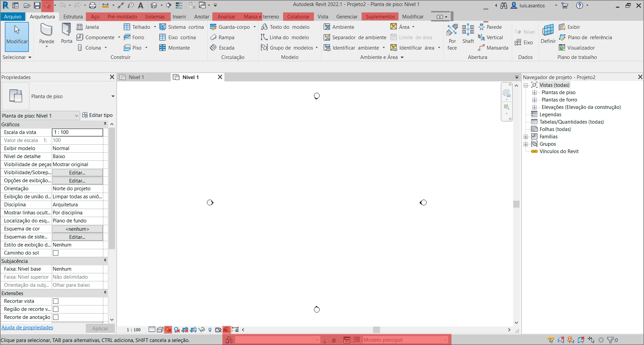Edit the Escala da vista value field
644x345 pixels.
77,132
